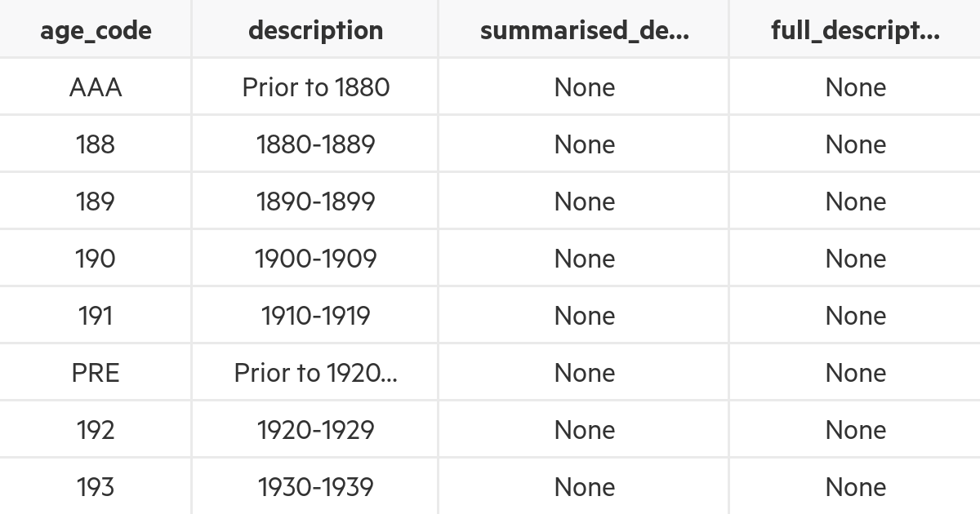
Task: Click the age_code column header
Action: coord(96,30)
